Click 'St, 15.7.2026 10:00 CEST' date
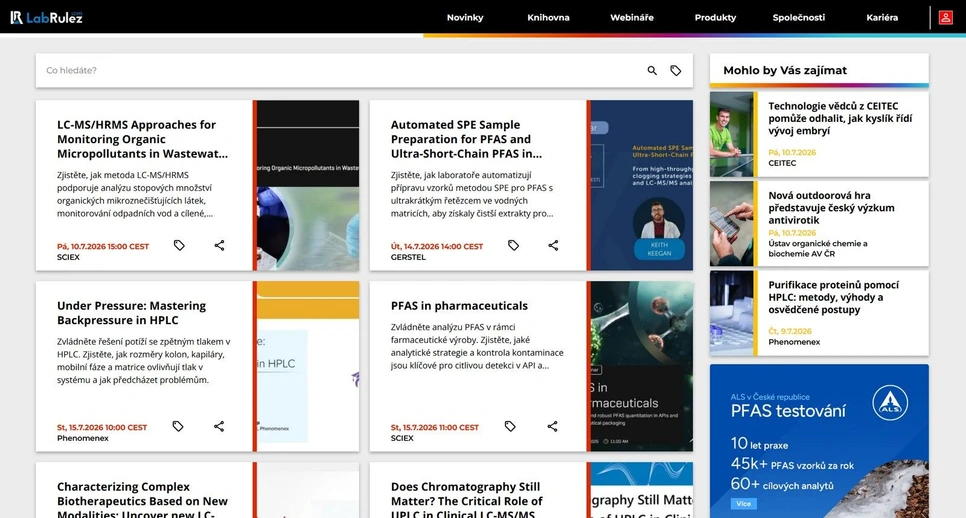966x518 pixels. click(x=102, y=427)
